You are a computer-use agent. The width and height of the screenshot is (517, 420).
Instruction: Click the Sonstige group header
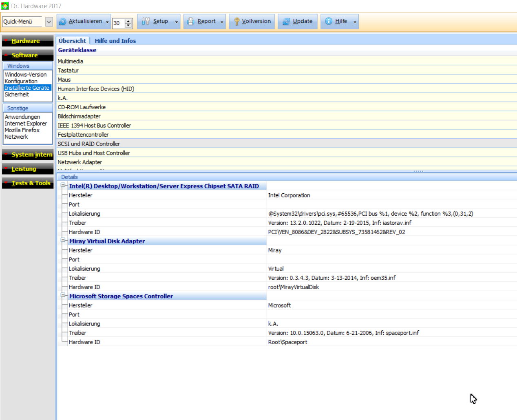point(28,108)
